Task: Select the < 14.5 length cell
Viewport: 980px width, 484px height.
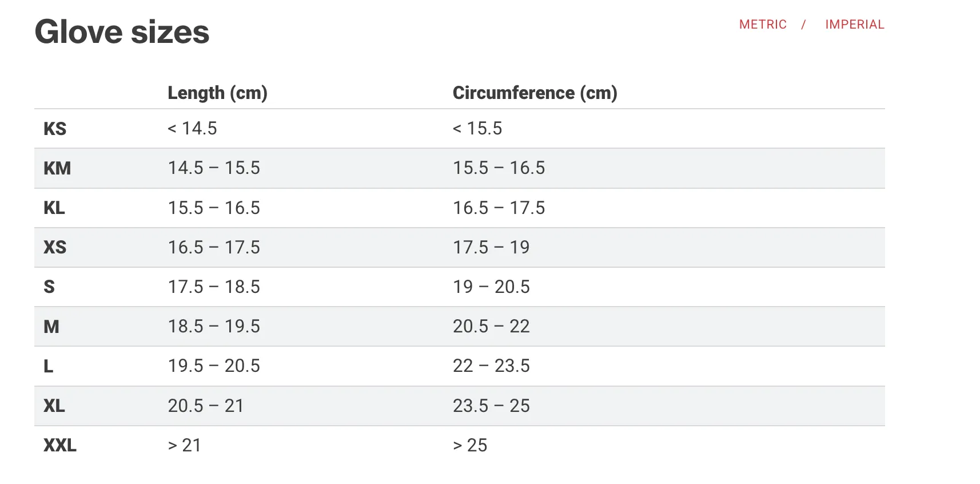Action: [x=192, y=128]
